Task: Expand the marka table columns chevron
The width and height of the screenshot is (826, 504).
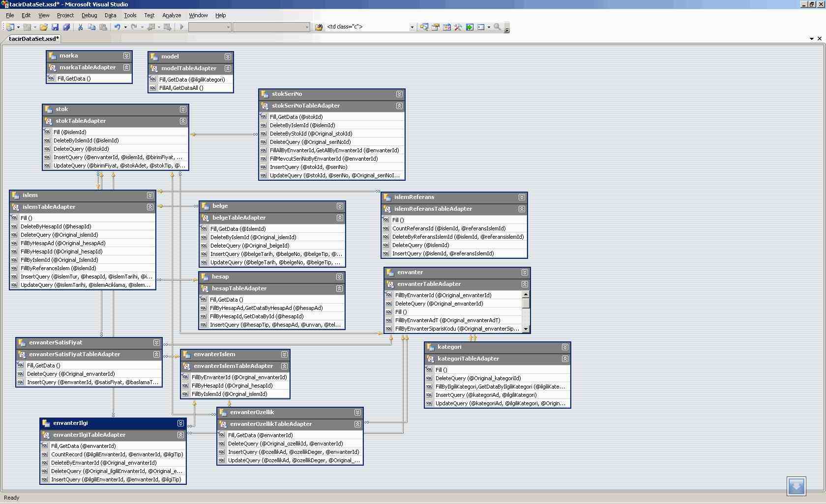Action: [126, 56]
